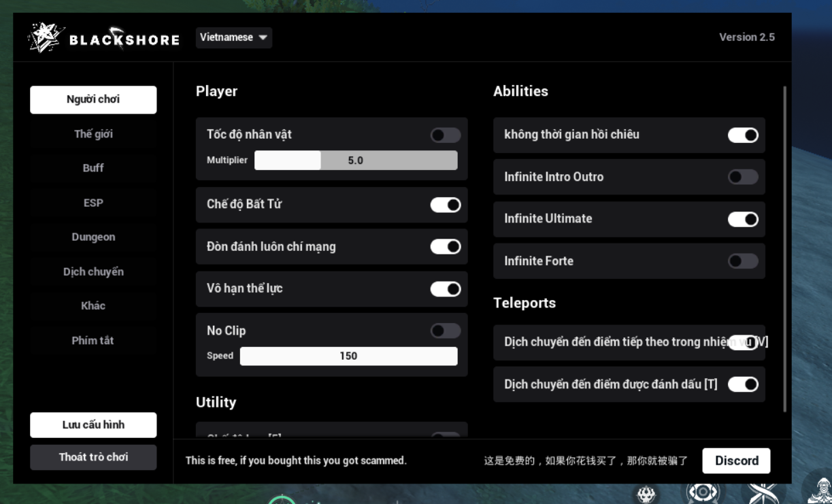Click the crossed blades skill icon in HUD
Viewport: 832px width, 504px height.
[x=763, y=492]
